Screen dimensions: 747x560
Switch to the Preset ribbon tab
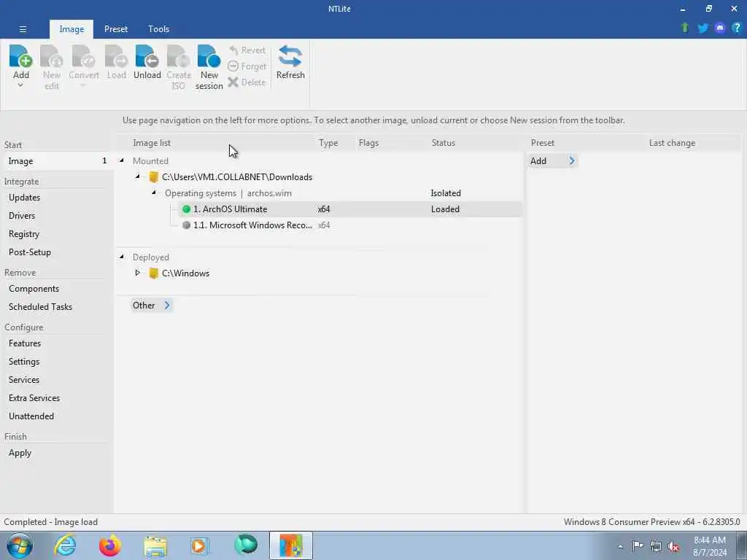click(116, 29)
